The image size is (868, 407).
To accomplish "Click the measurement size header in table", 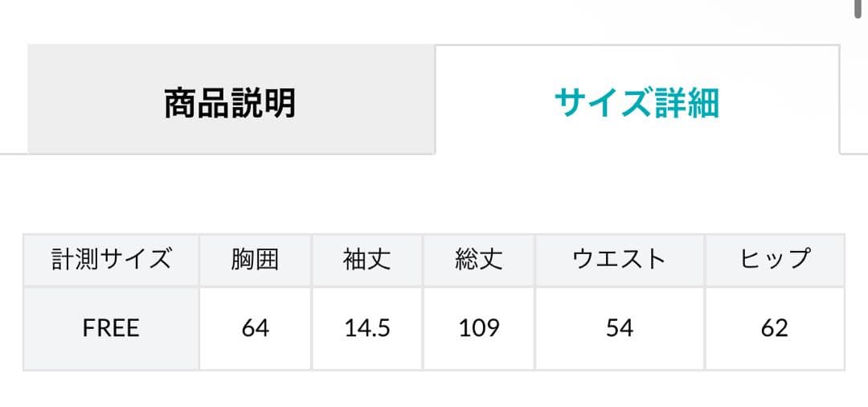I will 111,260.
